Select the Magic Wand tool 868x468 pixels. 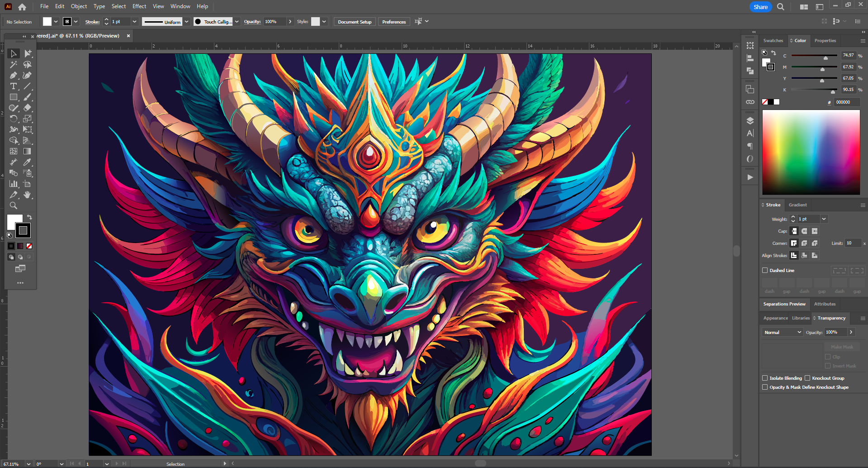pyautogui.click(x=14, y=64)
